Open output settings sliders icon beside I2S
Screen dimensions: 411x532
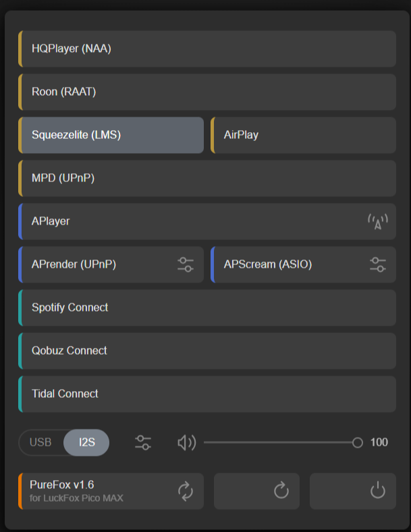[143, 442]
